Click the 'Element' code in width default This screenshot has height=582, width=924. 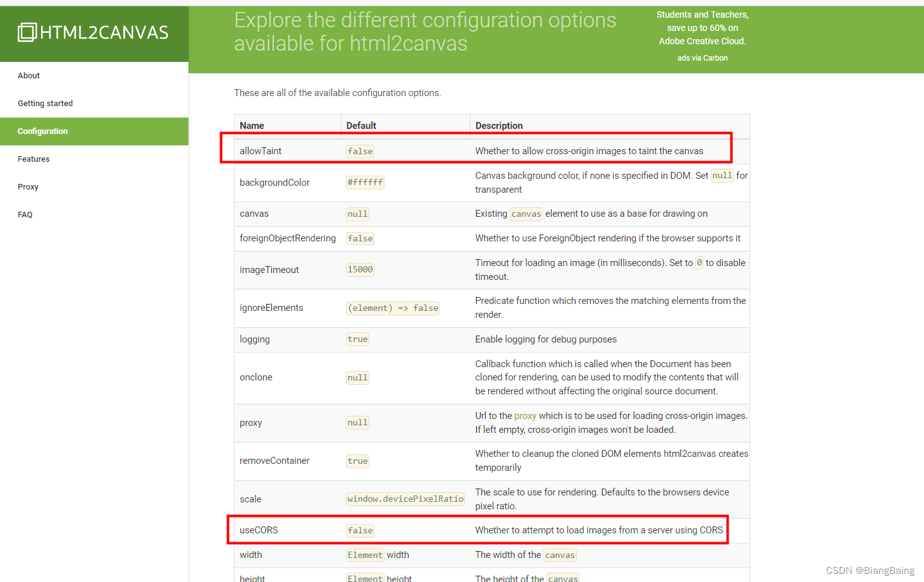(x=365, y=555)
